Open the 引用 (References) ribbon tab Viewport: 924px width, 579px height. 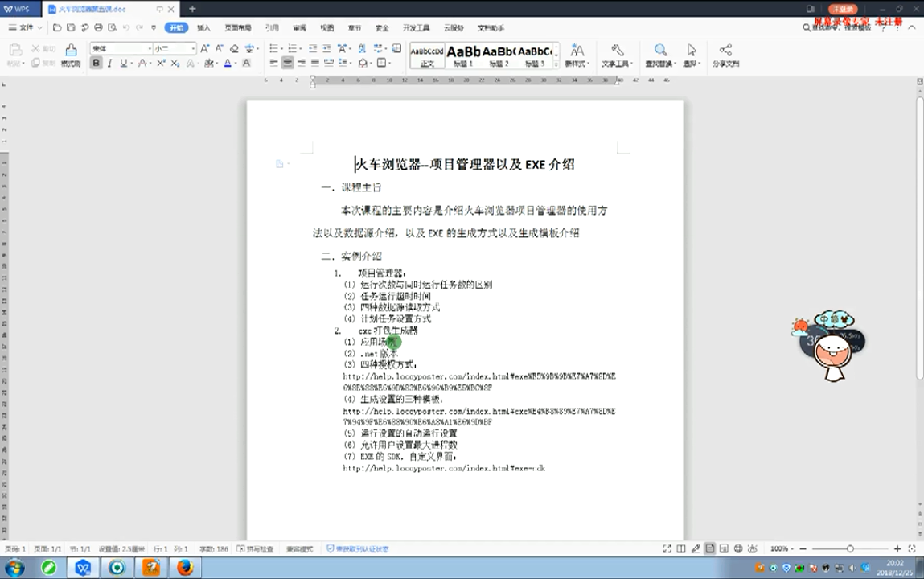[272, 27]
